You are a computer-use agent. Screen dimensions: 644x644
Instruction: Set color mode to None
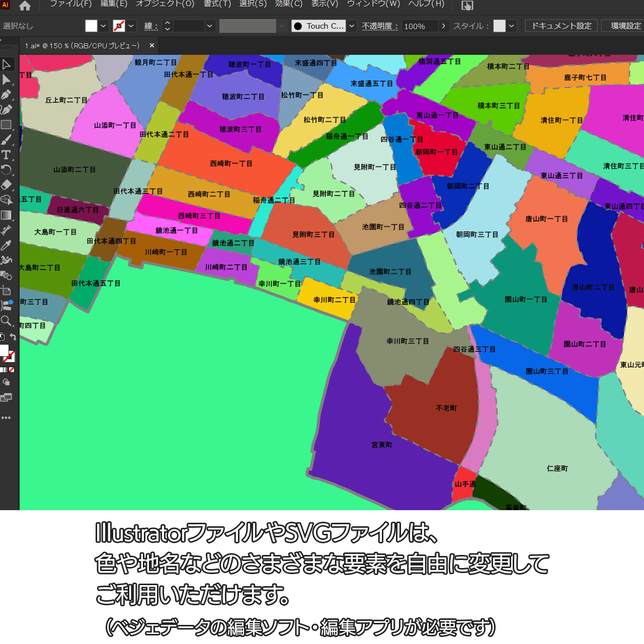pos(12,370)
